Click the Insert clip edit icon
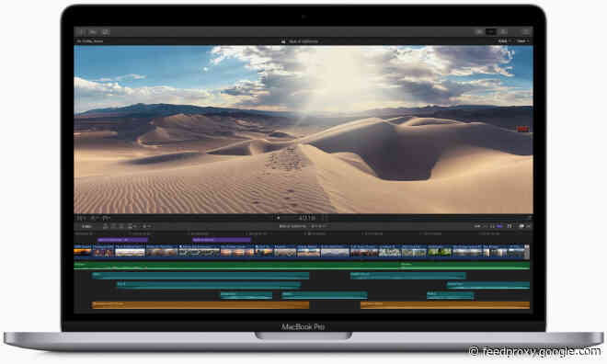The width and height of the screenshot is (607, 364). coord(114,226)
